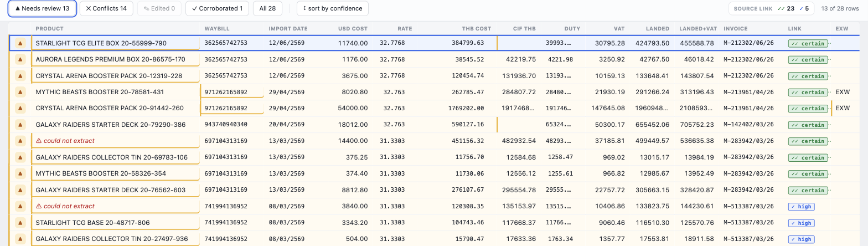Select the Edited 0 filter
868x246 pixels.
[159, 8]
